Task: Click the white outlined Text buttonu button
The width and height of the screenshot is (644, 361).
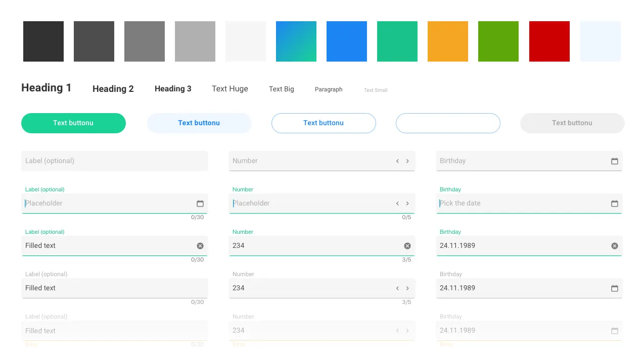Action: point(324,123)
